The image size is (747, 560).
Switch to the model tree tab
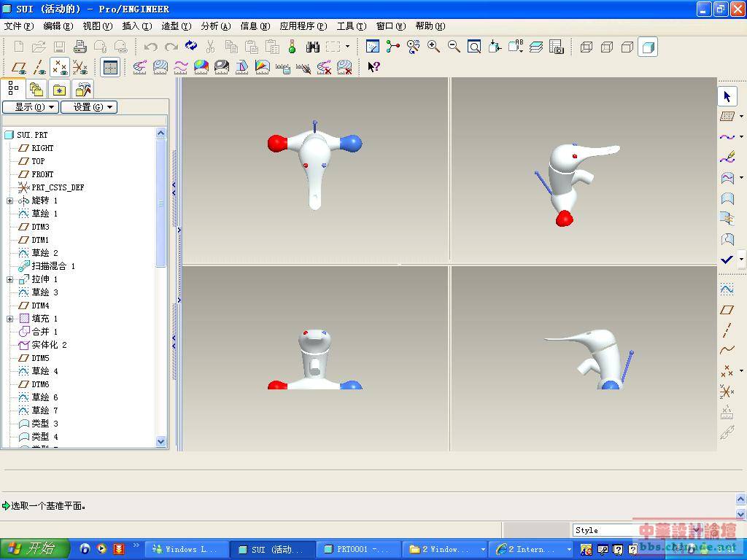click(x=13, y=88)
